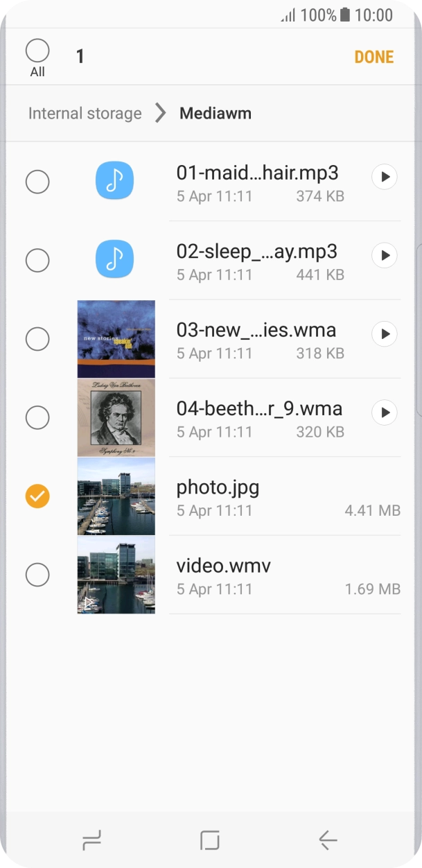Play the 01-maid hair.mp3 file

click(385, 177)
